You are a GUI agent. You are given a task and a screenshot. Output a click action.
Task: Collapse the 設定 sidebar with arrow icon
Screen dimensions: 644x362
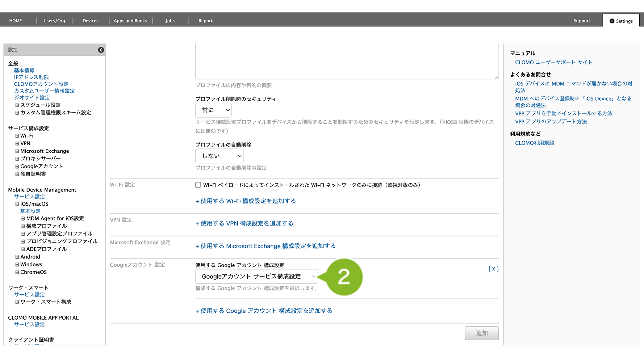101,50
